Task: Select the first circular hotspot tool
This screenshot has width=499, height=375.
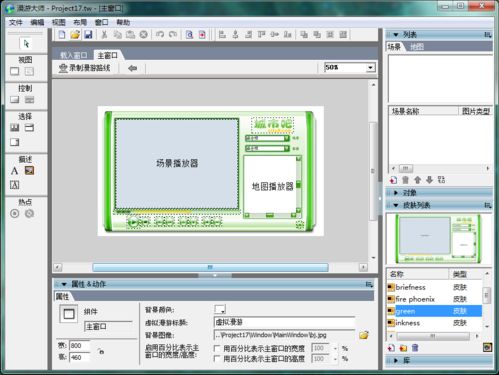Action: (14, 213)
